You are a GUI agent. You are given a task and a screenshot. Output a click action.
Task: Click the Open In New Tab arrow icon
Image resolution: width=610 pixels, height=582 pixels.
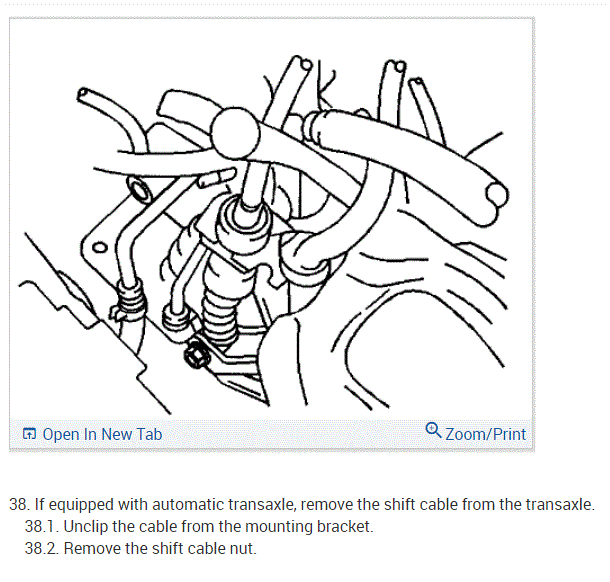(30, 433)
